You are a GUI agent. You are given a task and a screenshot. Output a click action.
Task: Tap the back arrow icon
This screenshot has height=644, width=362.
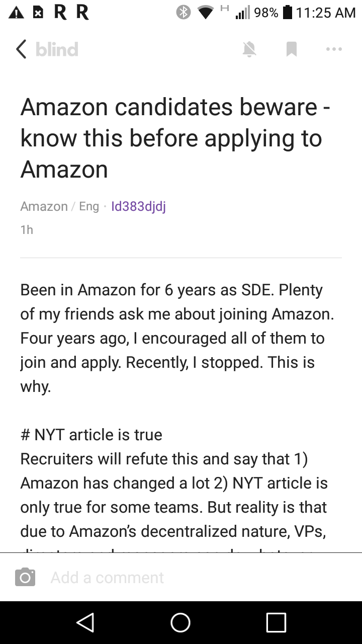pyautogui.click(x=21, y=49)
